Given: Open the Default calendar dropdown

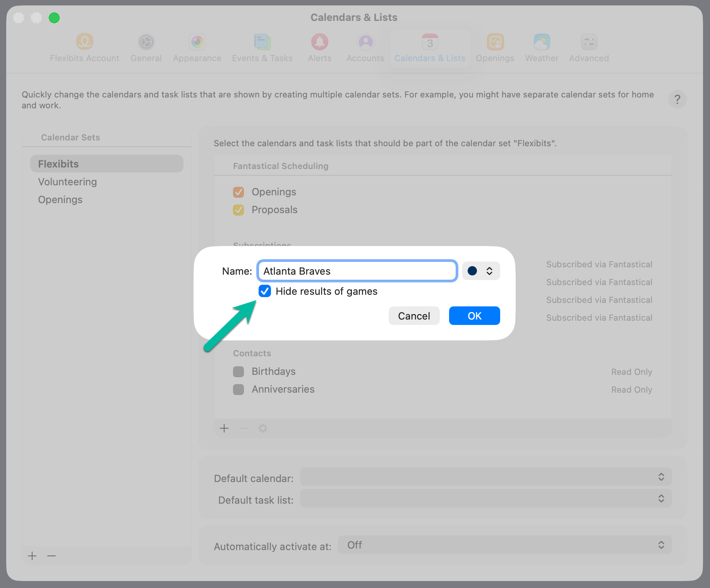Looking at the screenshot, I should [486, 477].
